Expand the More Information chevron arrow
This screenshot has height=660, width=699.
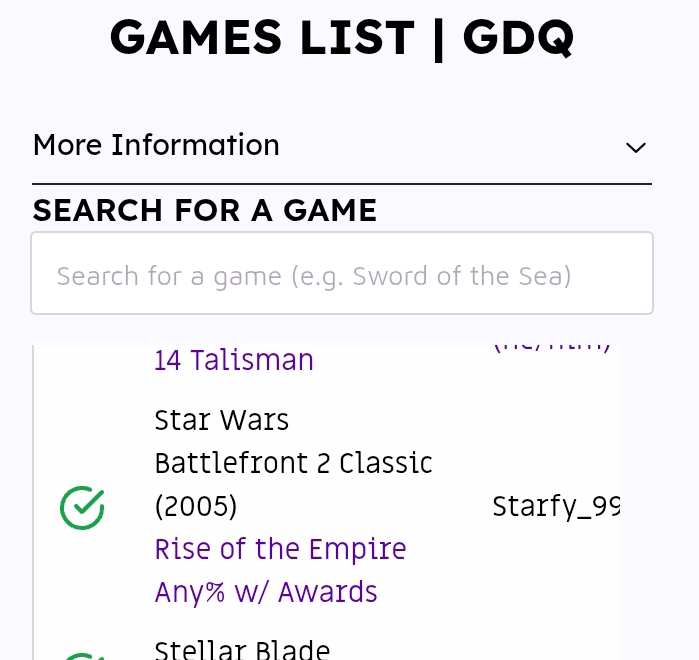tap(635, 147)
